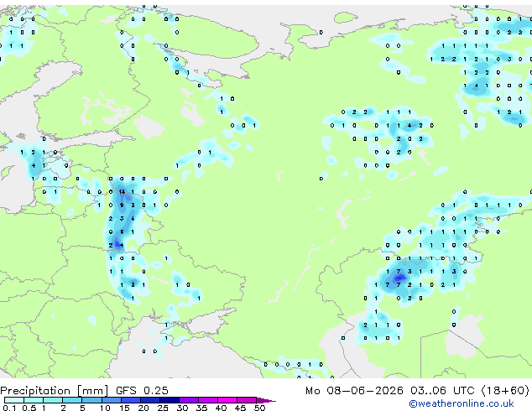Click the "03..06 UTC" time text
Viewport: 532px width, 411px height.
[x=442, y=390]
